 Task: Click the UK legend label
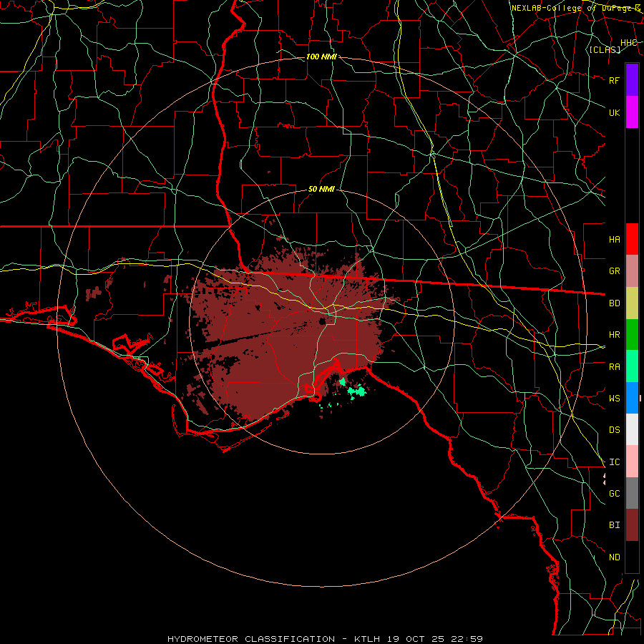pos(614,112)
